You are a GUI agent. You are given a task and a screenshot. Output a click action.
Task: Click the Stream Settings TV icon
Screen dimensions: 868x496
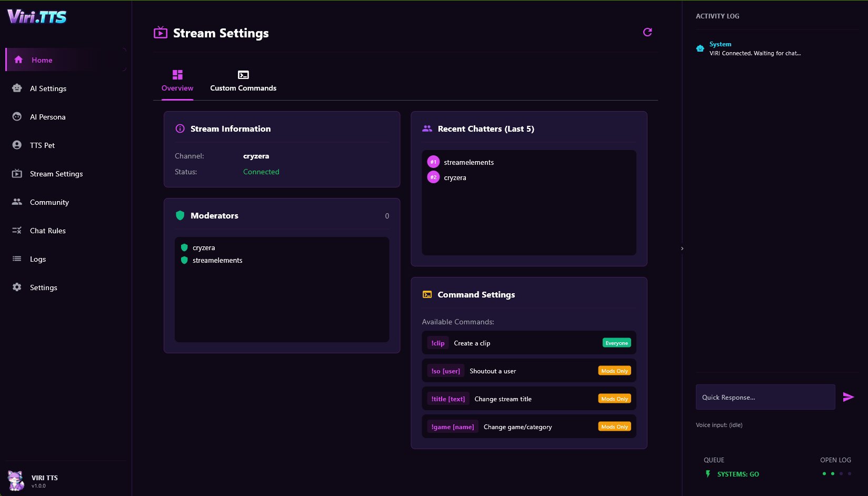(17, 173)
